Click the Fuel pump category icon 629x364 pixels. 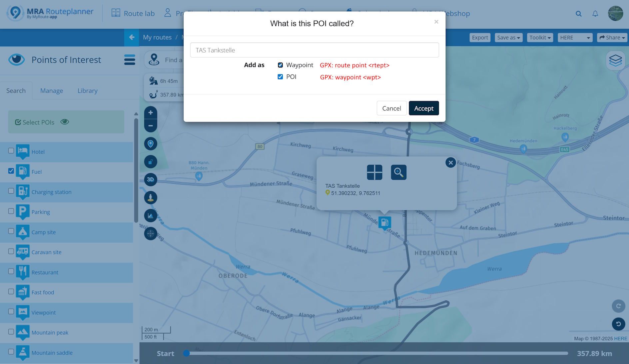23,172
